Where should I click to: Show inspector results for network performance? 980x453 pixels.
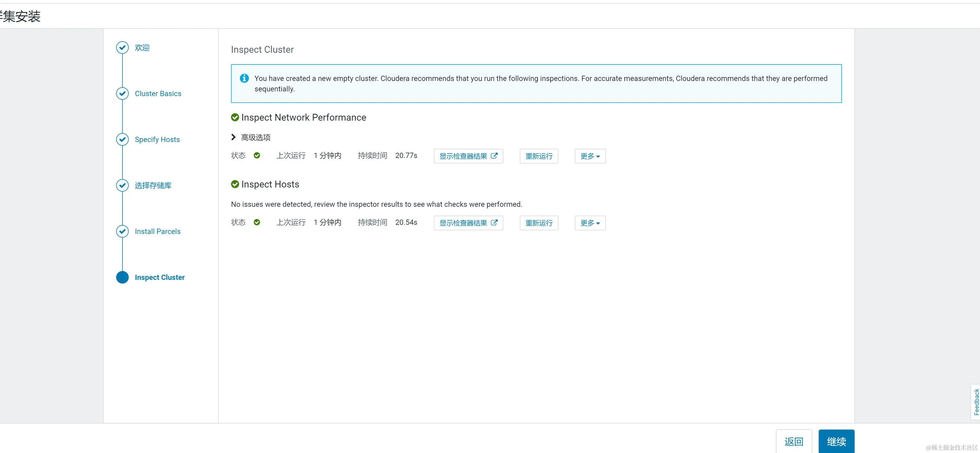[x=468, y=156]
